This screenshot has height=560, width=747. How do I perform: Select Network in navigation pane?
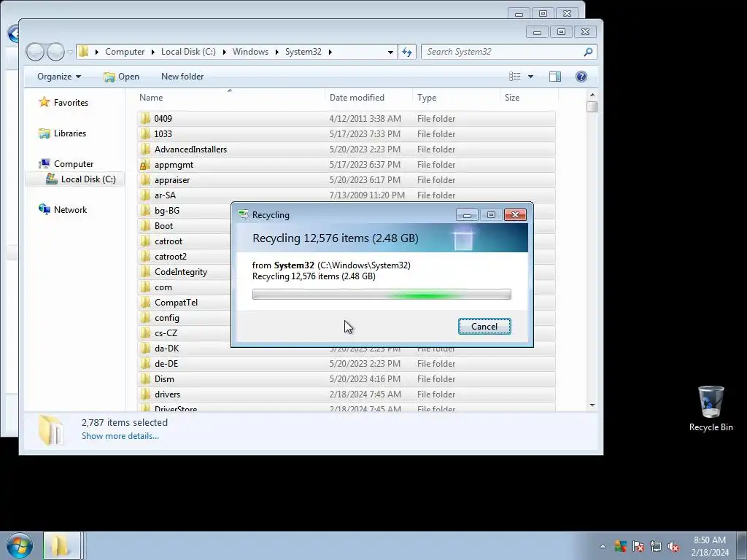pyautogui.click(x=70, y=209)
